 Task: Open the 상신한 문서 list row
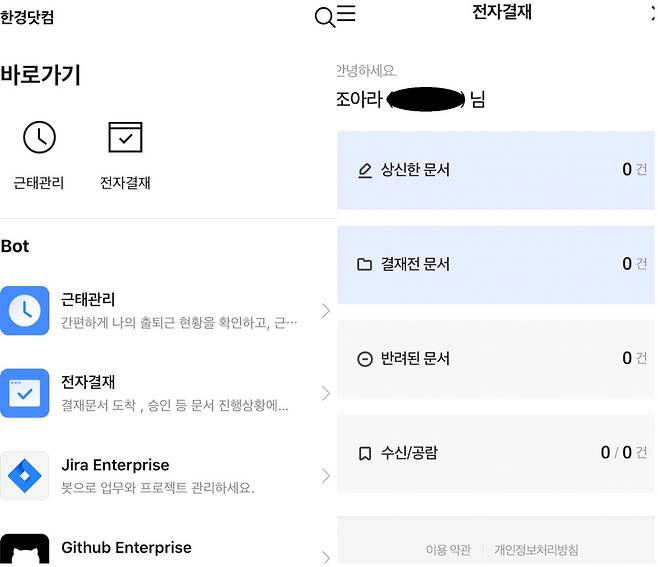tap(495, 170)
